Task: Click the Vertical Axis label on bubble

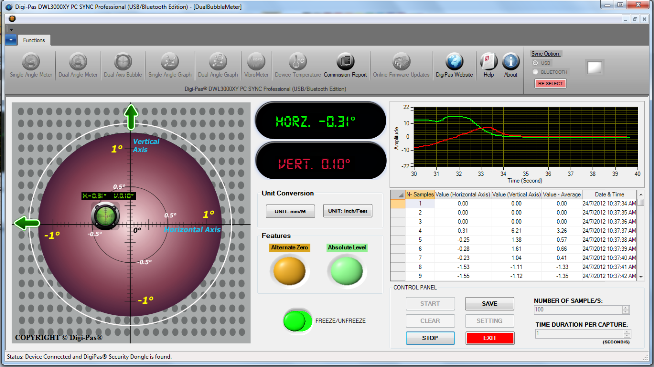Action: pos(146,146)
